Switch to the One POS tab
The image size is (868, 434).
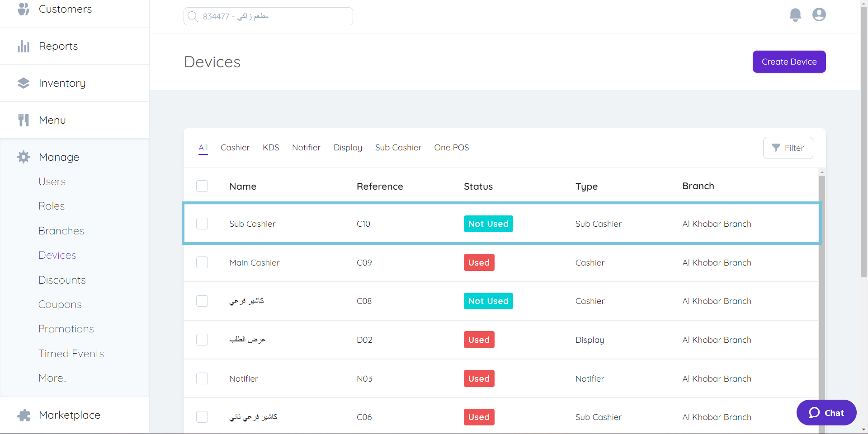click(x=452, y=148)
